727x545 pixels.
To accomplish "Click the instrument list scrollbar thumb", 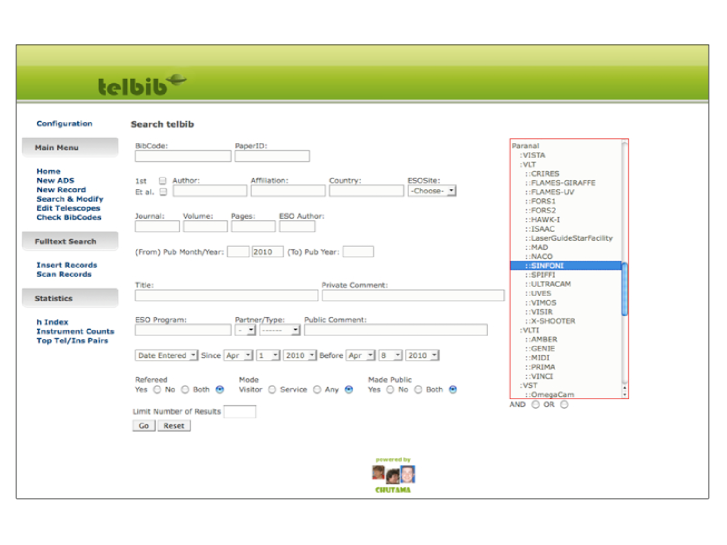I will [x=625, y=289].
